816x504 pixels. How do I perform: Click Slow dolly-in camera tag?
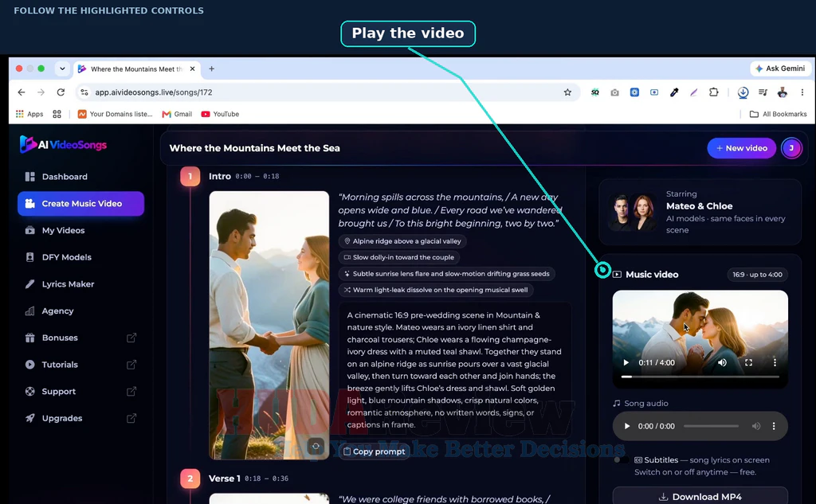point(398,257)
